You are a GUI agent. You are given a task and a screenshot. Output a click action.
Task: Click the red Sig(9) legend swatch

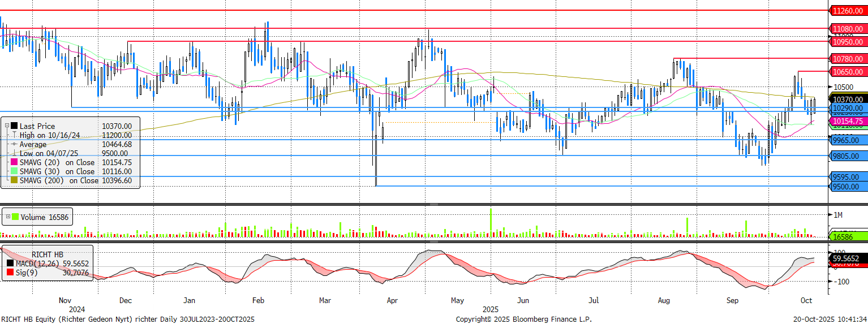[10, 273]
